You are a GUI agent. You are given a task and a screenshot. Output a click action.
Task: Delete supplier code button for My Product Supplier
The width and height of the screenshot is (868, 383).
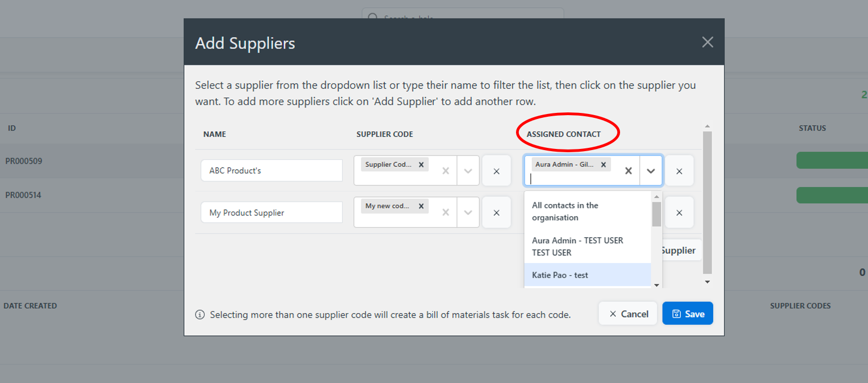[x=496, y=212]
